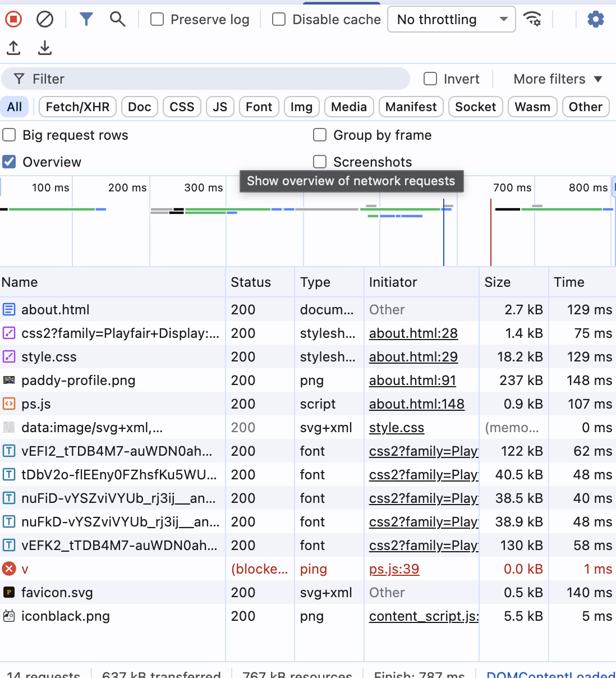Open network conditions settings icon
This screenshot has width=616, height=678.
pyautogui.click(x=532, y=19)
